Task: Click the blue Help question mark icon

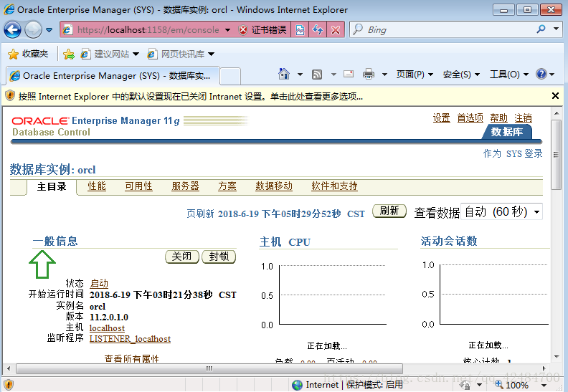Action: tap(541, 75)
